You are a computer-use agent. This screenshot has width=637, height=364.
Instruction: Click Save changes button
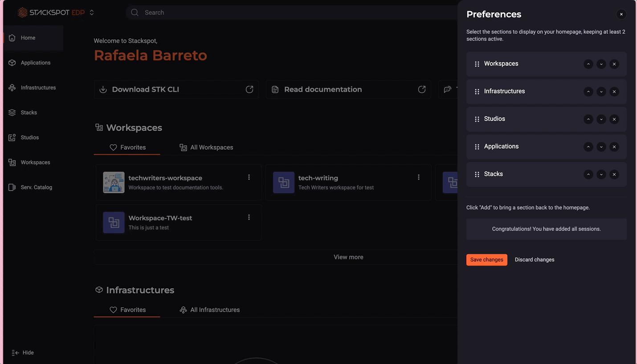pyautogui.click(x=486, y=259)
